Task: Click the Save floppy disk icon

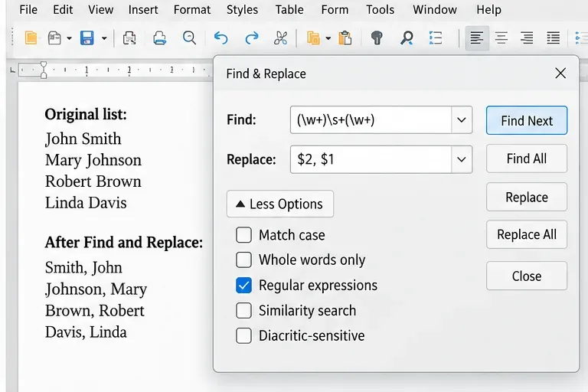Action: [x=87, y=38]
